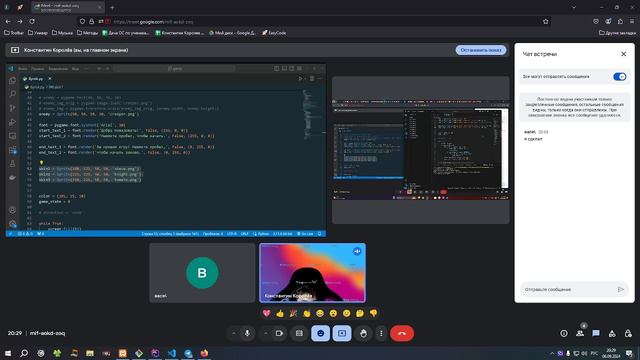Send sad face emoji reaction
640x360 pixels.
(347, 313)
